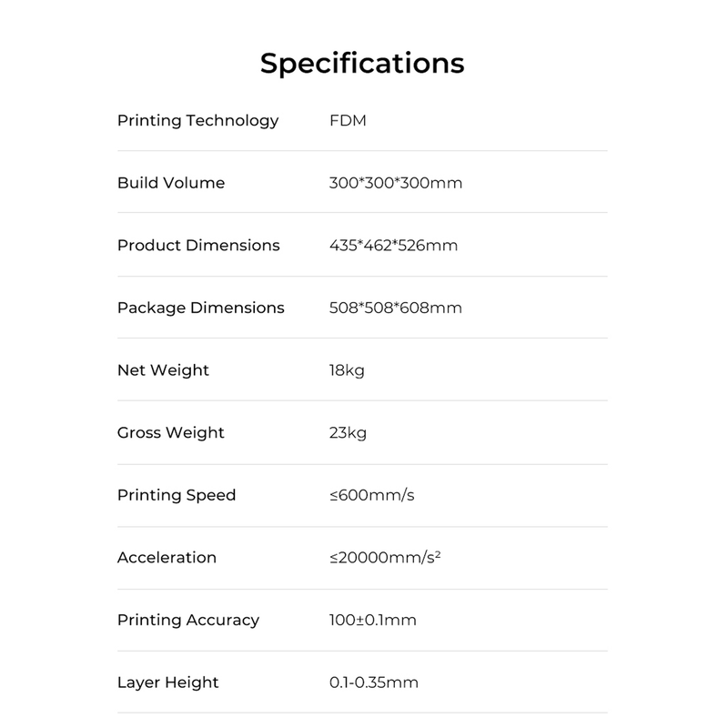Viewport: 728px width, 728px height.
Task: Click the 100±0.1mm accuracy value
Action: [x=373, y=620]
